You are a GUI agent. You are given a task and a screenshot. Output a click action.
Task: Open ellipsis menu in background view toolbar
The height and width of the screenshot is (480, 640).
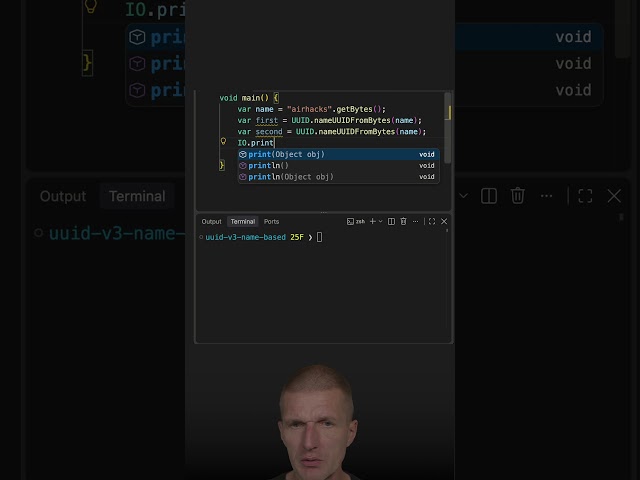(x=546, y=196)
